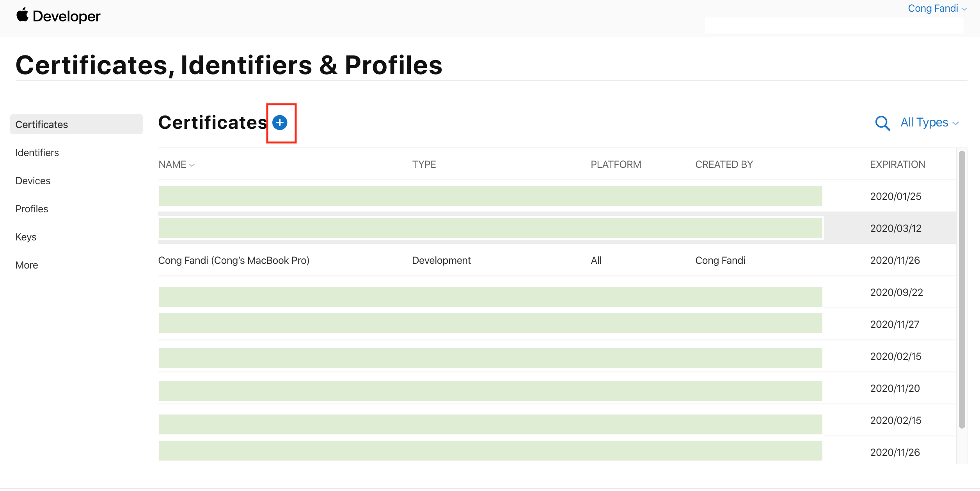The height and width of the screenshot is (491, 980).
Task: Go to Devices section
Action: pyautogui.click(x=33, y=181)
